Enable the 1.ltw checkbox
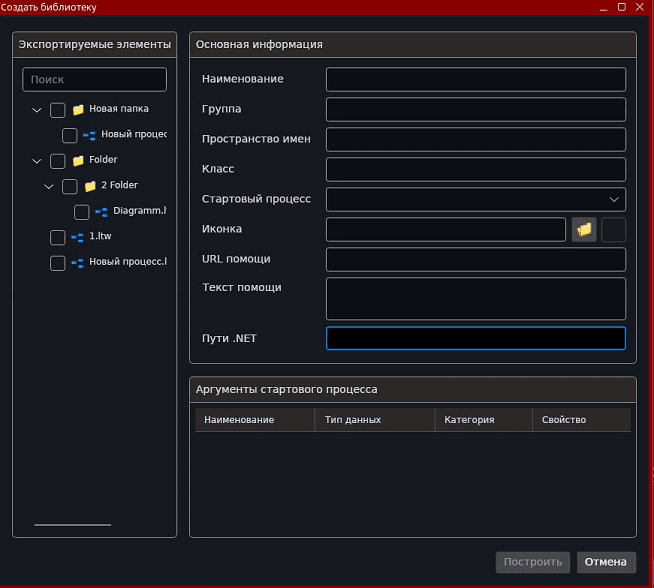 tap(58, 237)
